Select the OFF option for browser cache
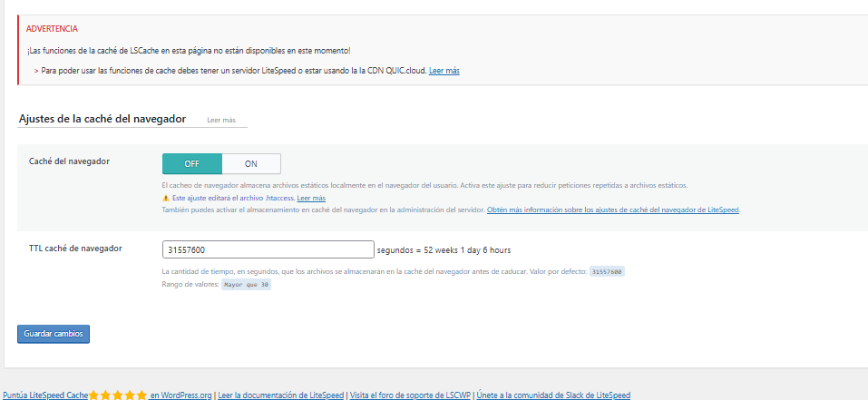Screen dimensions: 868x400 coord(192,164)
